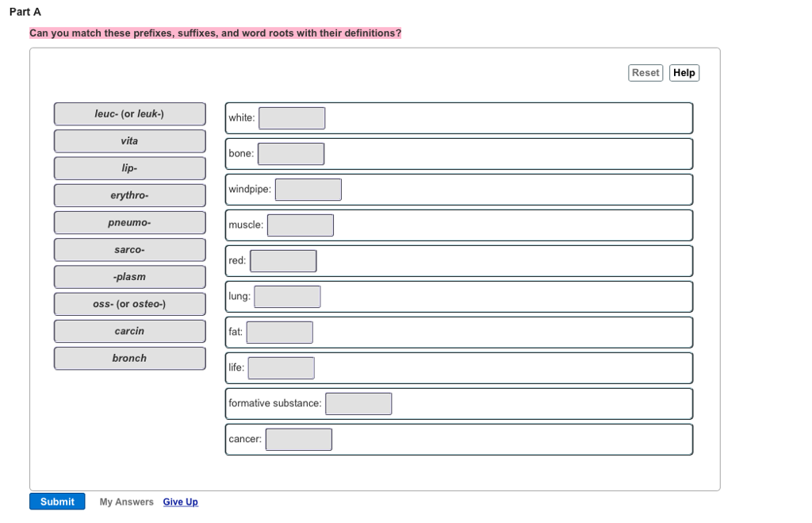Select the bronch word root tile
The image size is (812, 523).
pyautogui.click(x=129, y=358)
